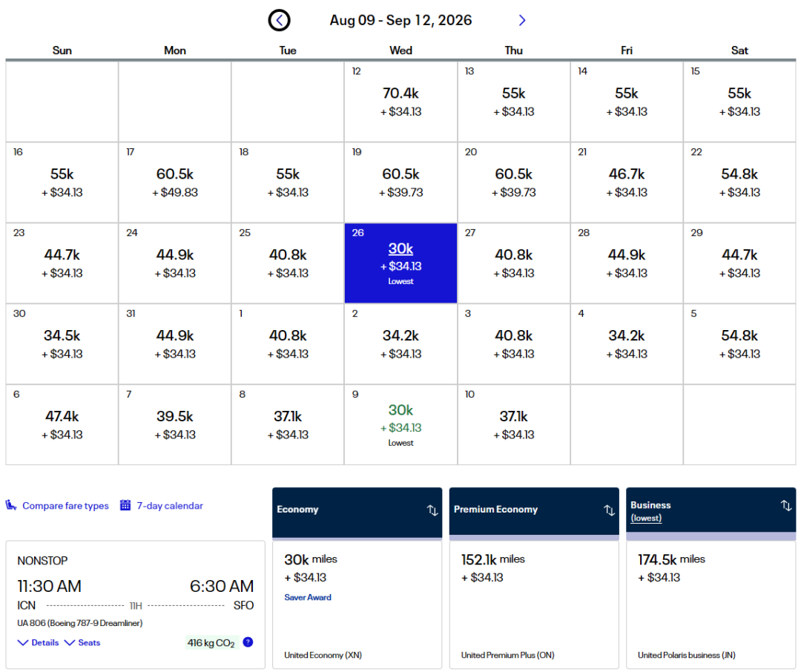Open CO2 emissions info question mark
The width and height of the screenshot is (801, 672).
(x=248, y=642)
